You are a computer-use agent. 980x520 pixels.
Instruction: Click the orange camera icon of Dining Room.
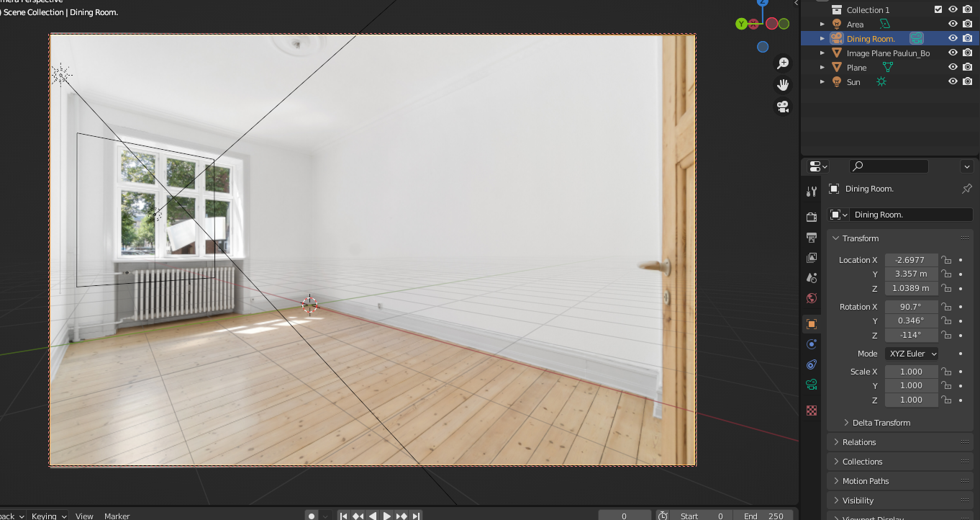click(x=837, y=39)
